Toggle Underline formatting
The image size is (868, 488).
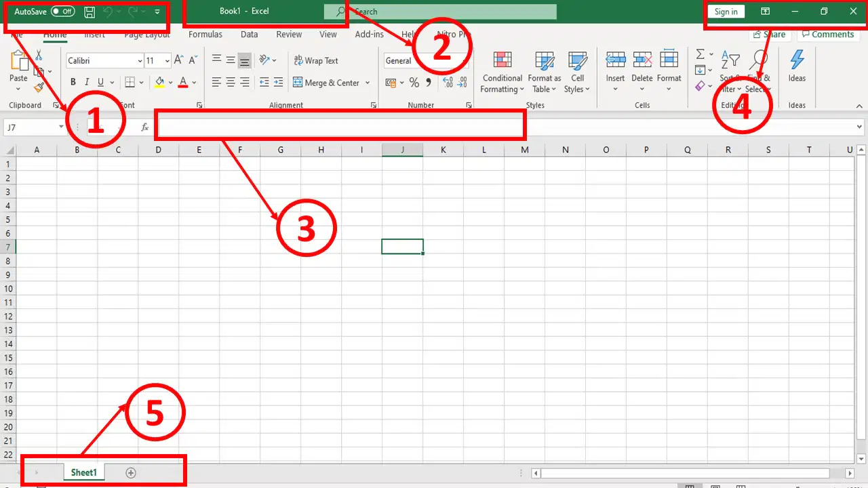[101, 83]
